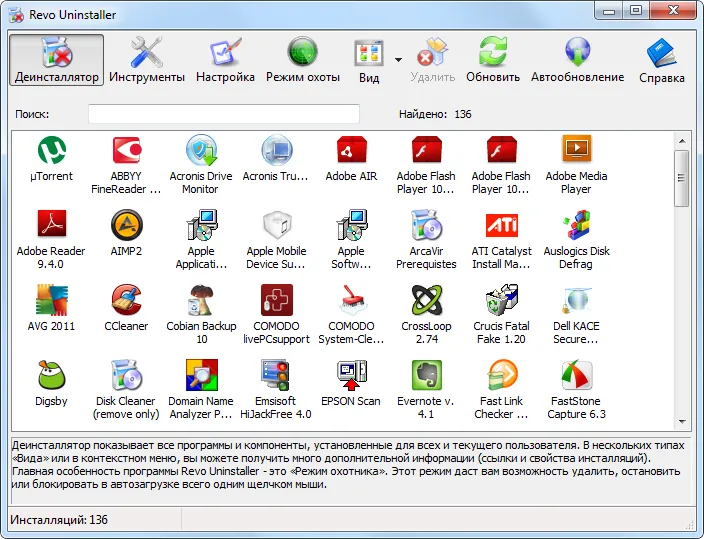
Task: Click the scrollbar down arrow
Action: (x=682, y=421)
